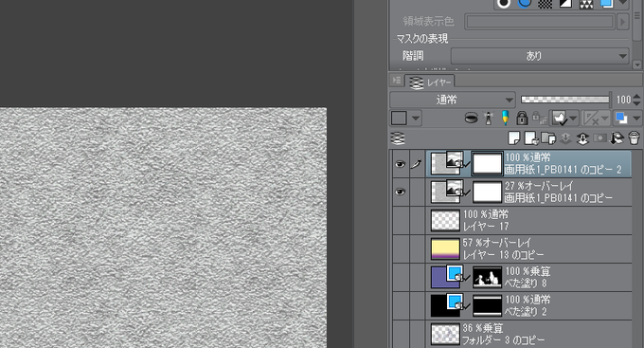Image resolution: width=644 pixels, height=348 pixels.
Task: Hide the 画用紙1_PB0141 のコピー 2 layer
Action: pyautogui.click(x=400, y=164)
